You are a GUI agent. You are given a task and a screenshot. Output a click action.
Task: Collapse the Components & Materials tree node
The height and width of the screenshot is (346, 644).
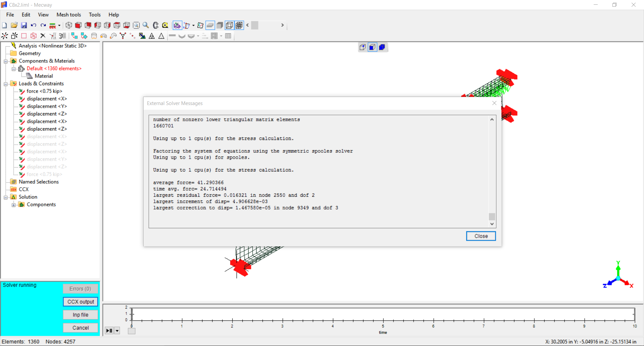coord(6,61)
